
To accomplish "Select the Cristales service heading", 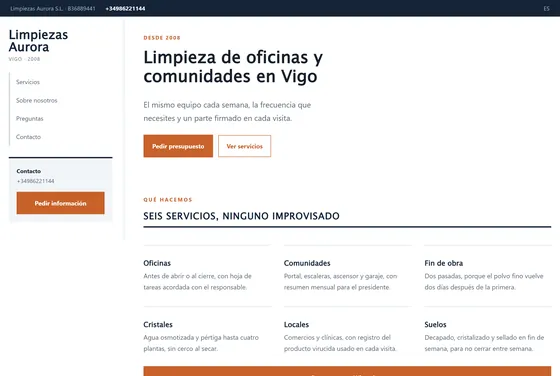I will [158, 325].
